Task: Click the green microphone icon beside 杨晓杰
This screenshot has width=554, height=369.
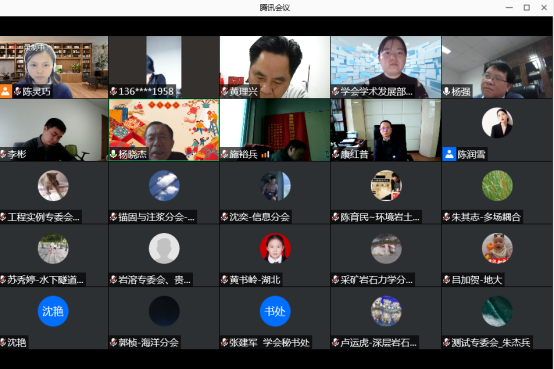Action: click(113, 154)
